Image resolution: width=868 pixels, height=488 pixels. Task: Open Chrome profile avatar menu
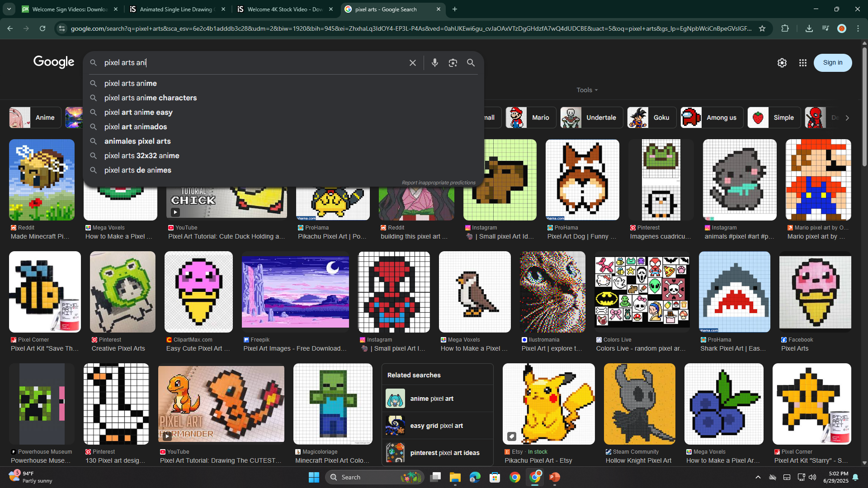[842, 28]
